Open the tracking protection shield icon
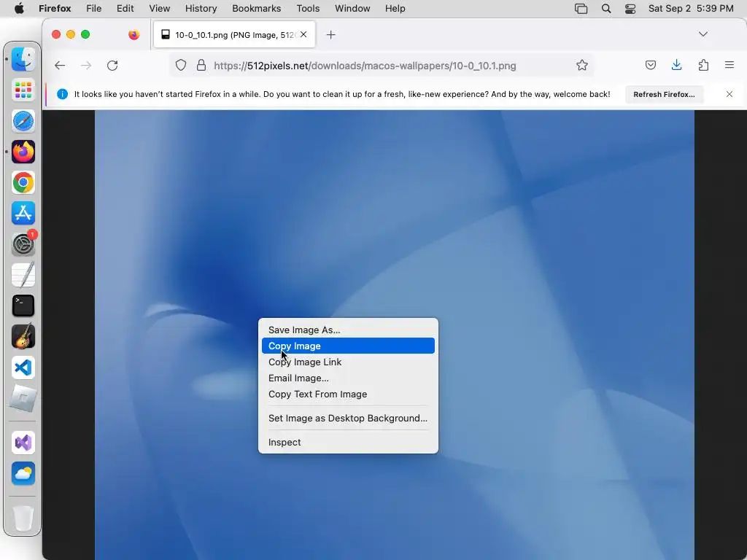This screenshot has width=747, height=560. [x=181, y=65]
